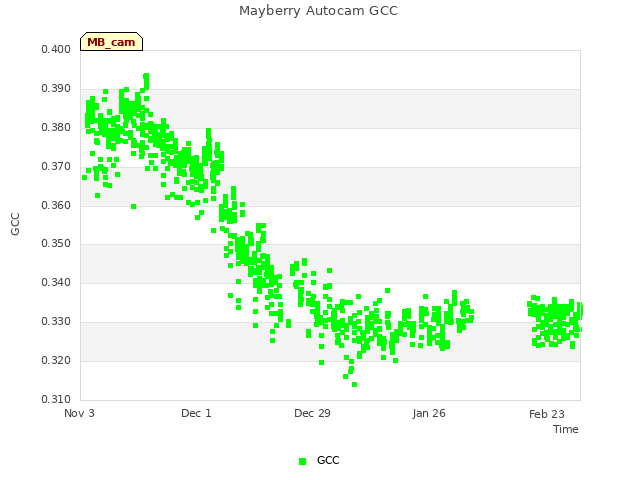
Task: Click the 0.380 y-axis tick label
Action: pos(56,127)
